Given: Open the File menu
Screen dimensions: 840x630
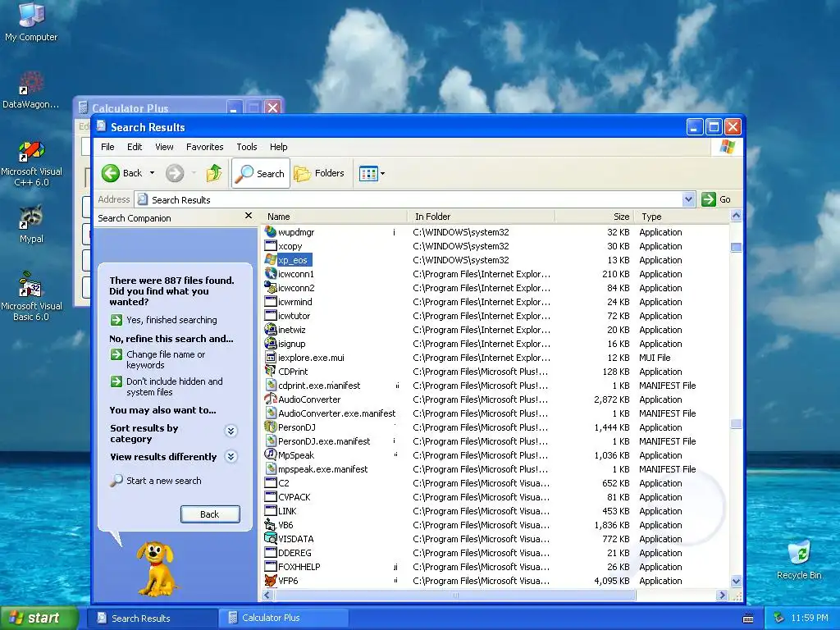Looking at the screenshot, I should coord(107,147).
